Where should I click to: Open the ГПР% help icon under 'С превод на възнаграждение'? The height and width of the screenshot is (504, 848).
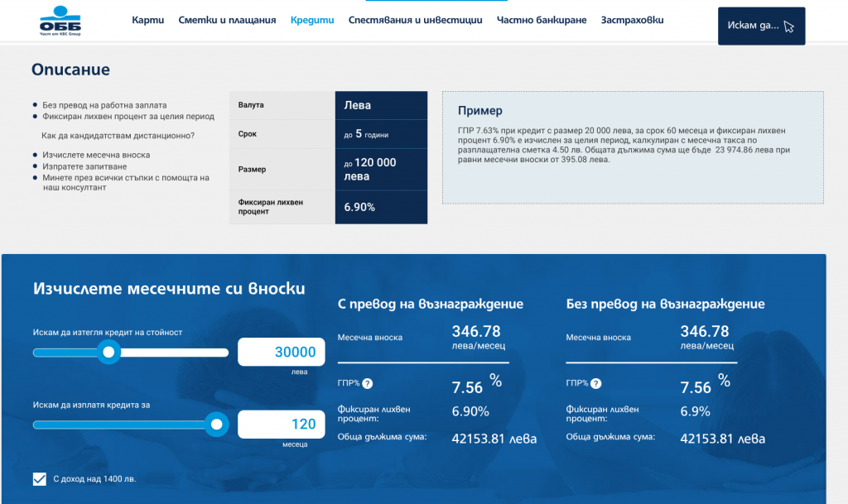tap(368, 383)
